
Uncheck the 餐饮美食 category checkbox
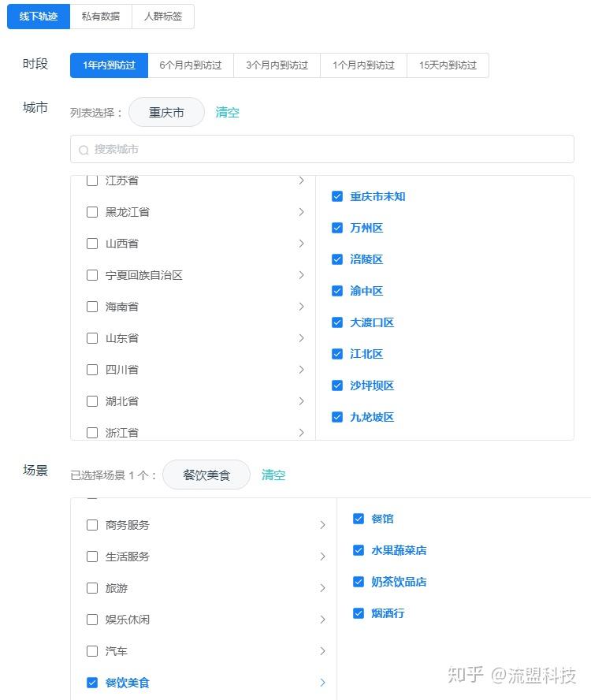[x=92, y=683]
